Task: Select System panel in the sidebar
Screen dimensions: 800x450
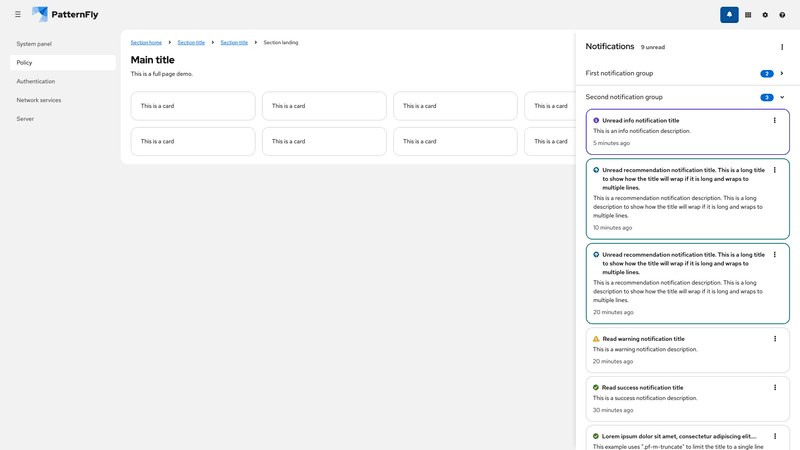Action: (34, 44)
